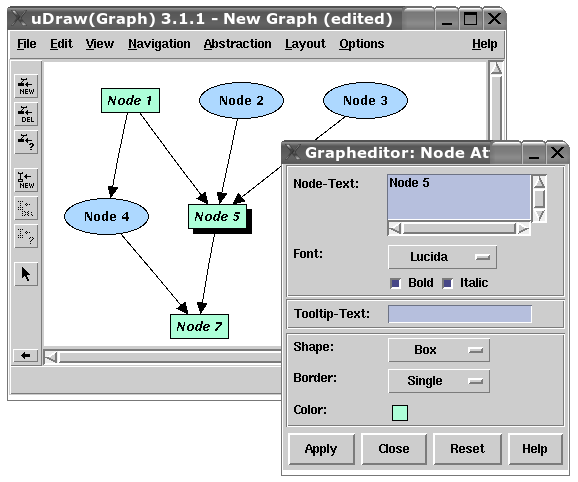Click the left arrow toolbar button
The image size is (578, 482).
[25, 356]
